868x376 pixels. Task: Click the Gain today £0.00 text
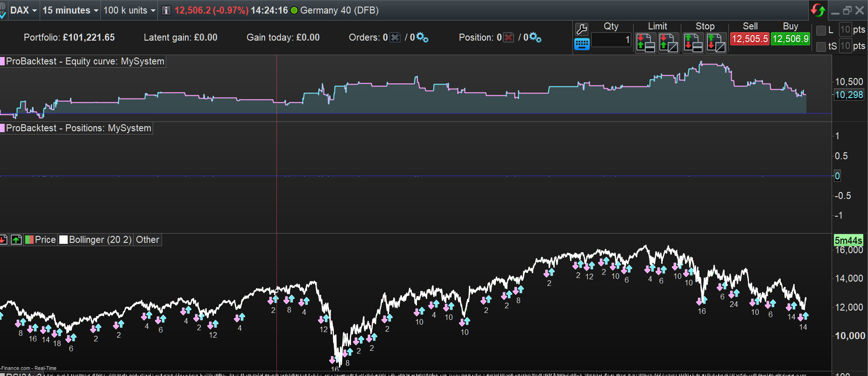tap(283, 37)
